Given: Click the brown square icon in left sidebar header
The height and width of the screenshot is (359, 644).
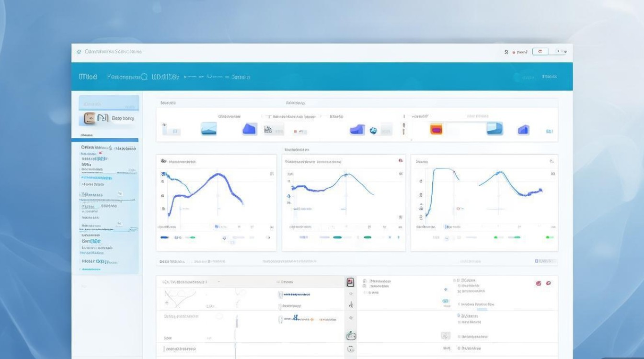Looking at the screenshot, I should point(89,118).
